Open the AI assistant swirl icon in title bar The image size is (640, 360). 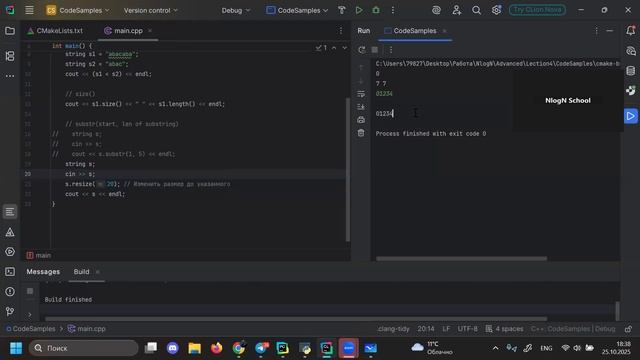click(436, 10)
